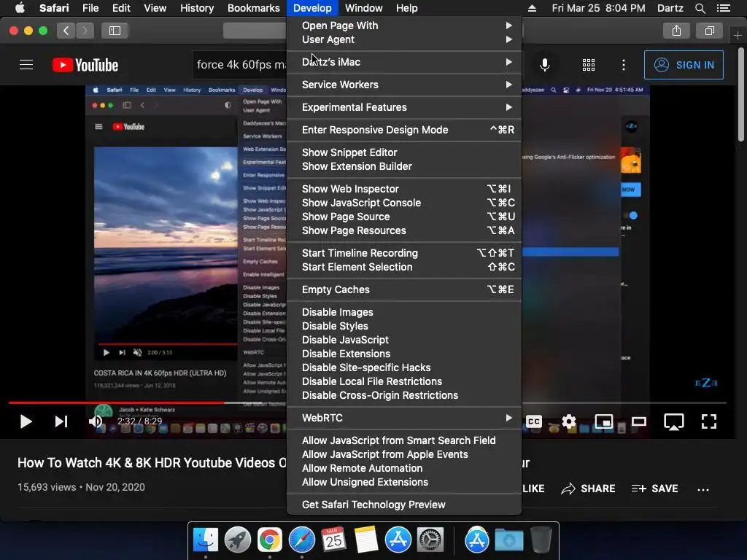Open Notes in the Dock

coord(366,540)
